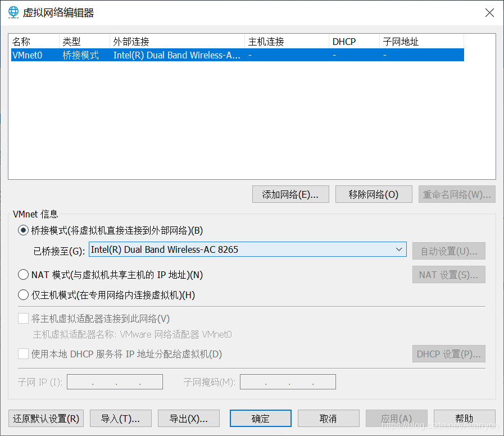Image resolution: width=504 pixels, height=436 pixels.
Task: Click the NAT 设置(S)... button
Action: (x=449, y=275)
